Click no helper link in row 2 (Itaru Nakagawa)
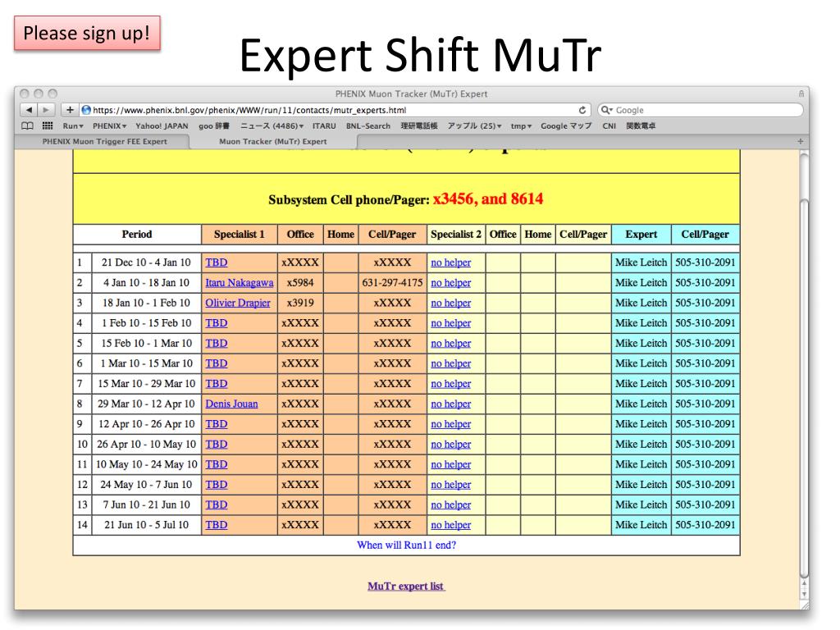 (x=451, y=283)
